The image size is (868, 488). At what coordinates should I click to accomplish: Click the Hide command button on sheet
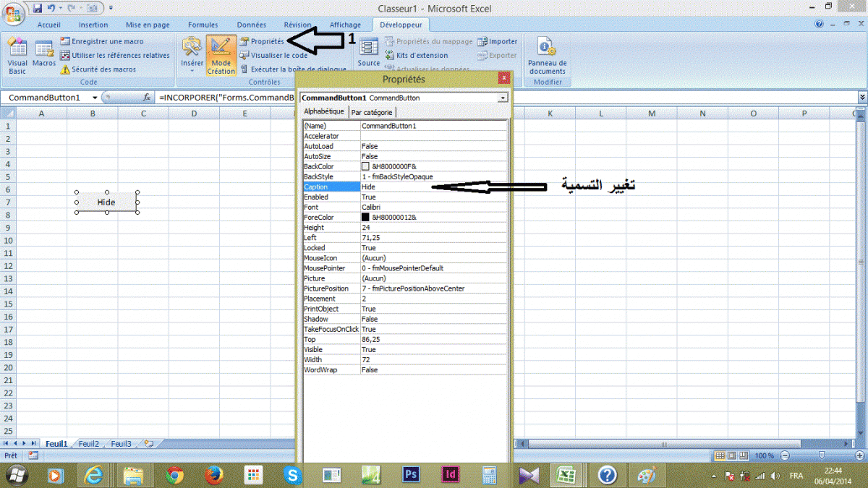point(106,202)
